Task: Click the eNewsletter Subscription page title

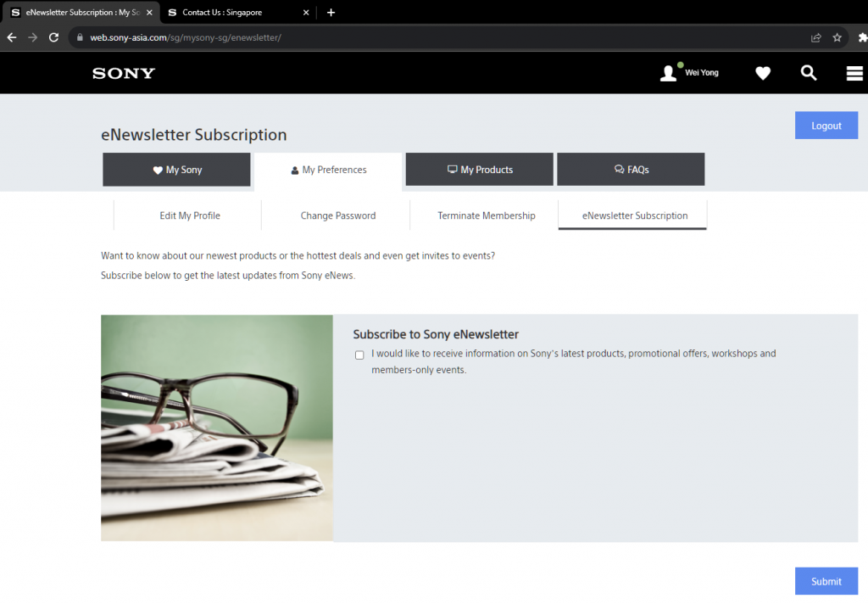Action: tap(194, 135)
